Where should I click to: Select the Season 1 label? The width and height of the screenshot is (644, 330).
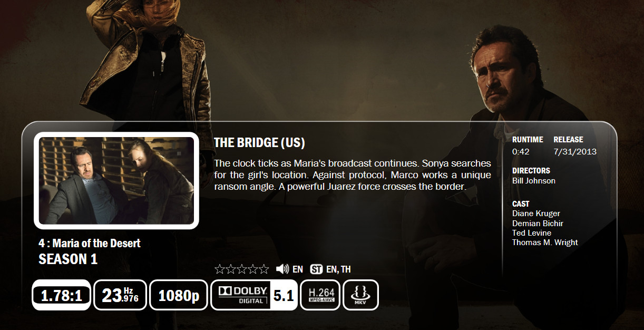click(x=68, y=259)
